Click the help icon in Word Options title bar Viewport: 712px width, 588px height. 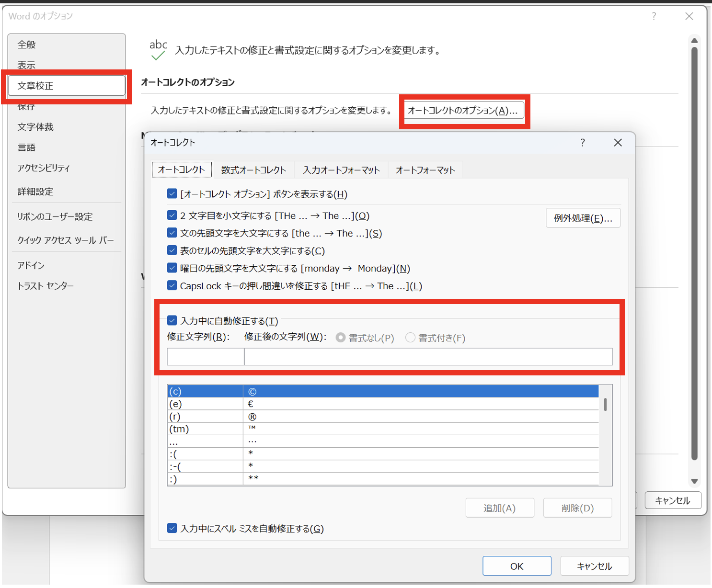[654, 17]
